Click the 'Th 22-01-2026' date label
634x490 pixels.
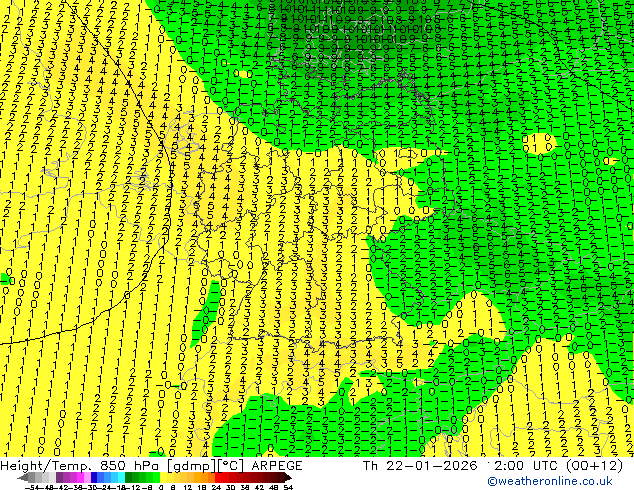(x=420, y=466)
